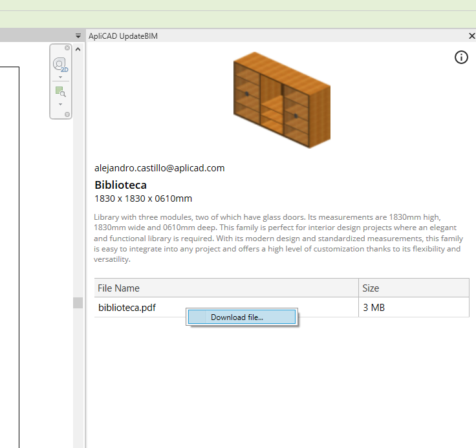Click the 1830 x 1830 x 0610mm dimensions
476x448 pixels.
[x=144, y=198]
